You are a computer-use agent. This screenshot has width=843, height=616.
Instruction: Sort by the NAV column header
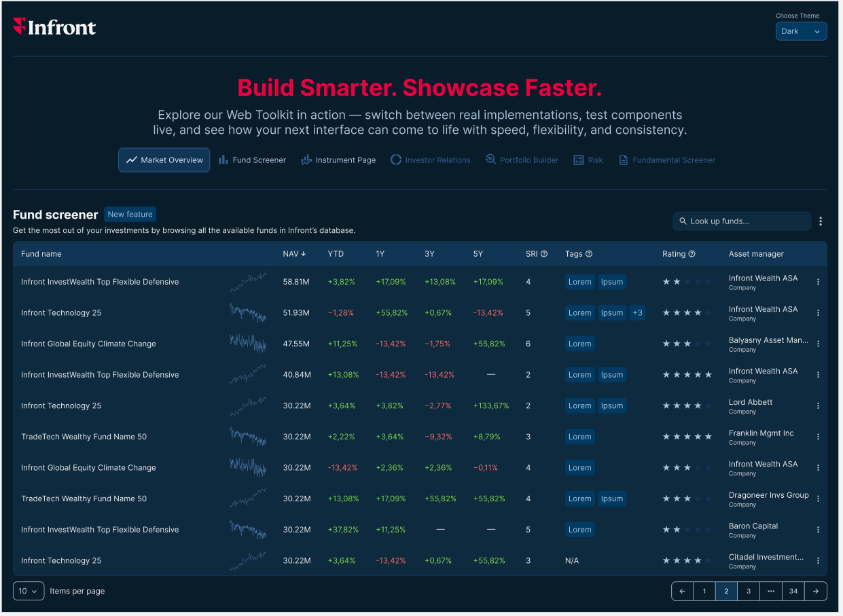pos(294,254)
